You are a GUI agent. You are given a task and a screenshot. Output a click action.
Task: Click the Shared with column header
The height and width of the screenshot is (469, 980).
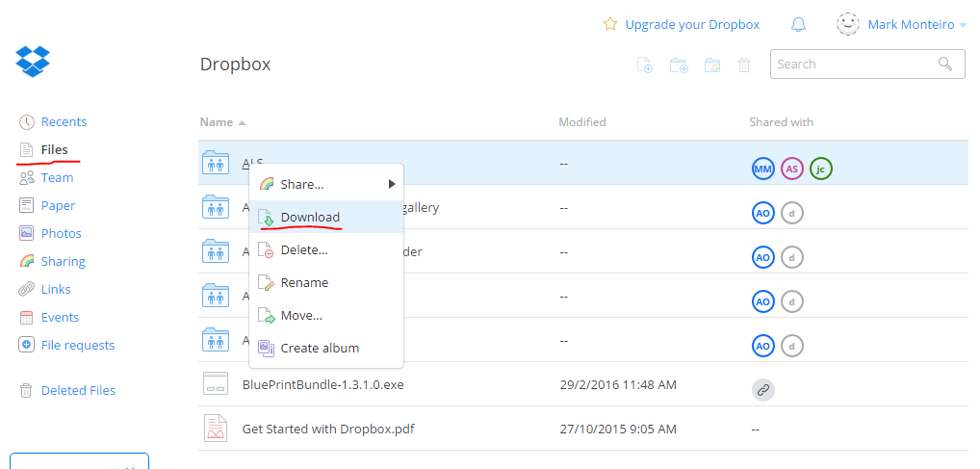782,122
